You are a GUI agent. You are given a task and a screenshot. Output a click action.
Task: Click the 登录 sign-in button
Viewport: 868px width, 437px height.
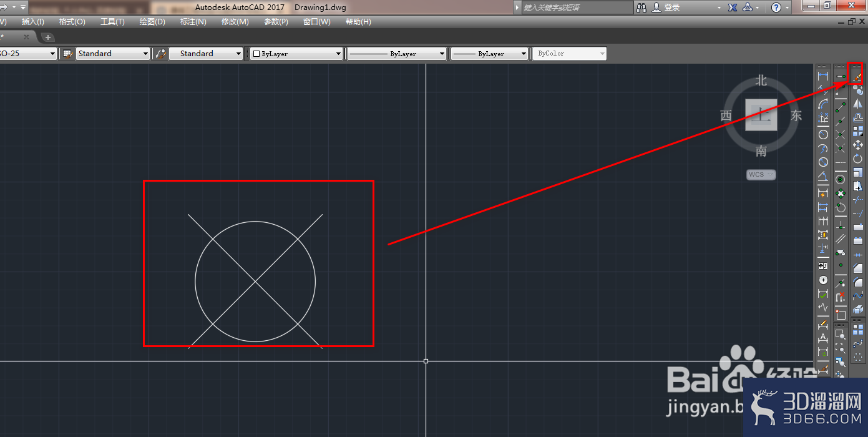tap(666, 7)
